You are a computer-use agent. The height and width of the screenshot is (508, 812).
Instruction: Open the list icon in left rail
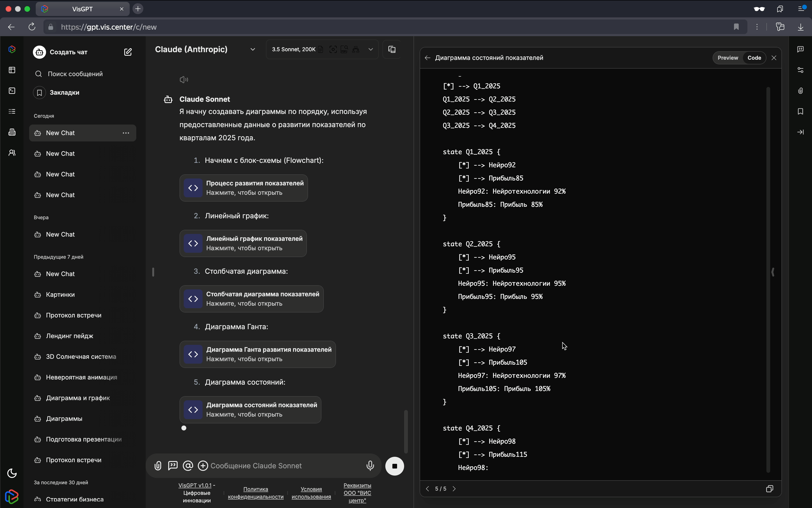click(12, 111)
